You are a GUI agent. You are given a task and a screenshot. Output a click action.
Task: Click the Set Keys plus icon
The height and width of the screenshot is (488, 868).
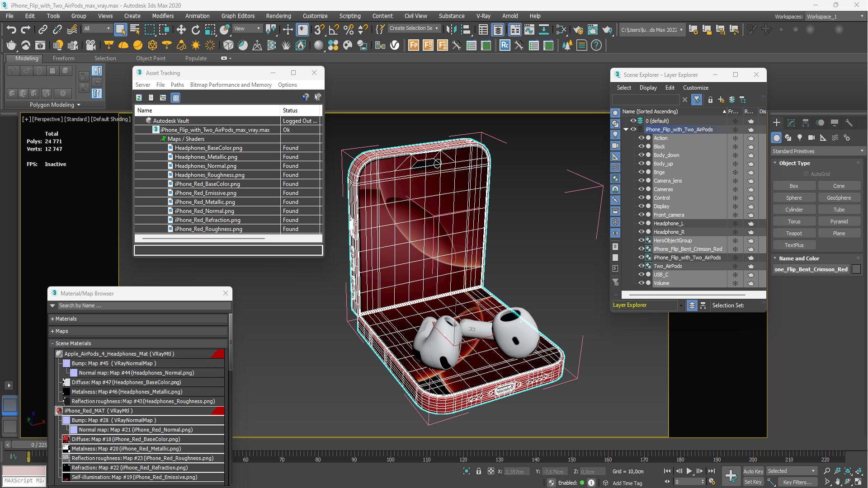click(x=731, y=475)
